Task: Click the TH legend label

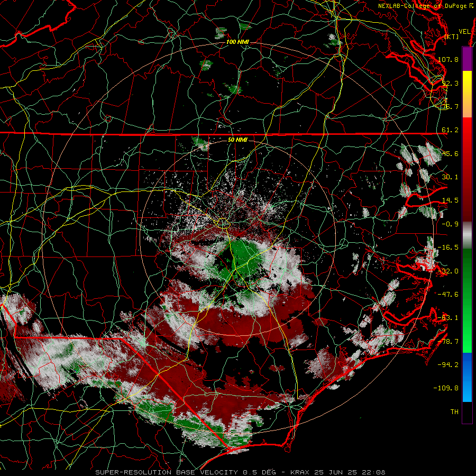Action: pyautogui.click(x=454, y=412)
